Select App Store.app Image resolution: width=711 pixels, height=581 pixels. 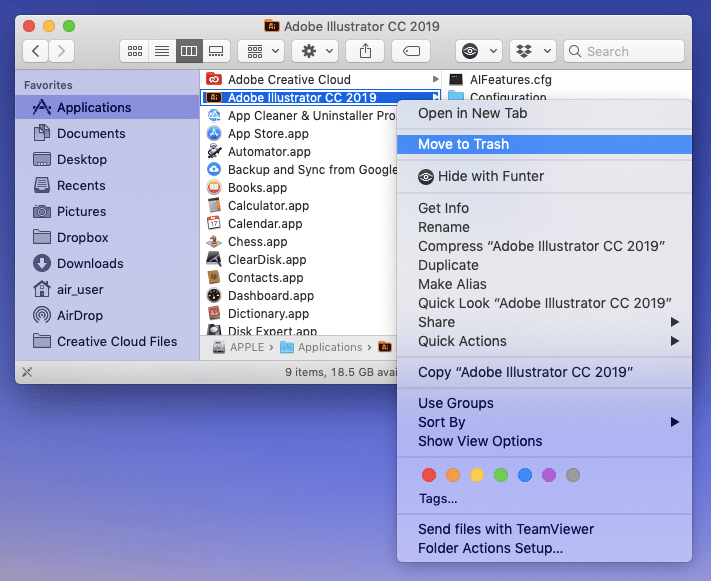299,134
